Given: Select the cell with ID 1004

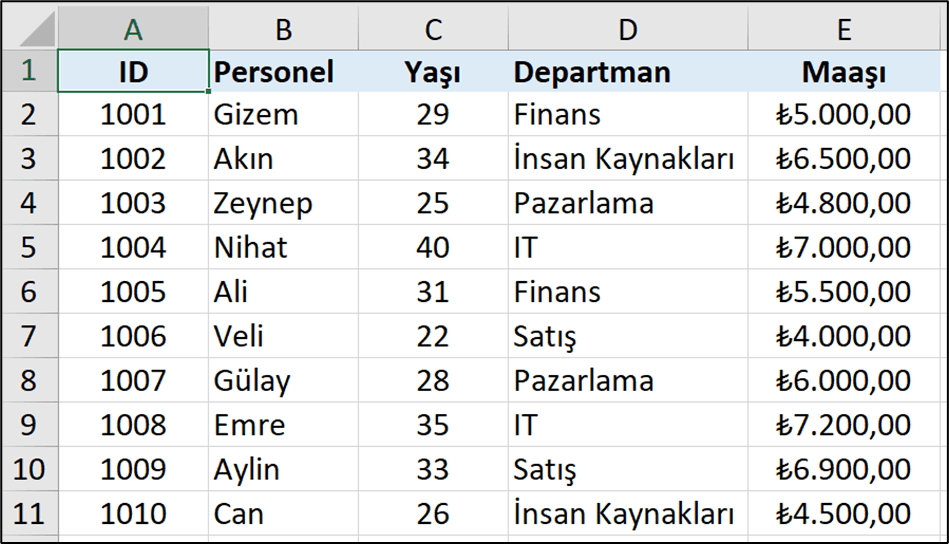Looking at the screenshot, I should (x=133, y=247).
